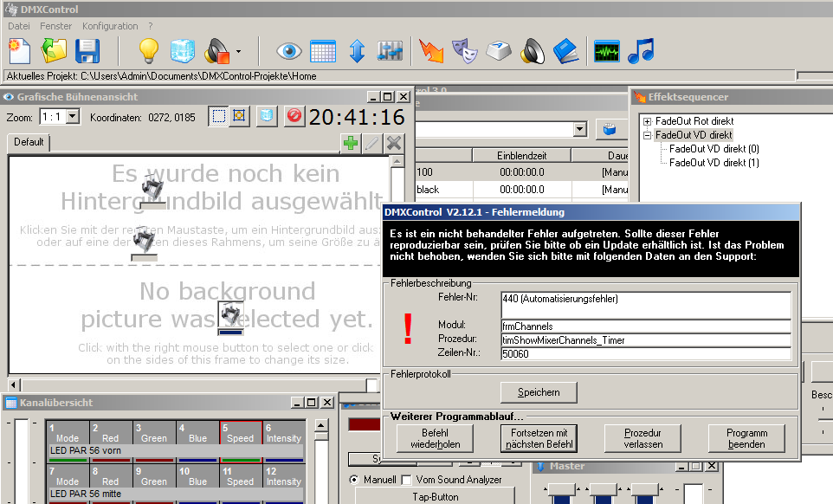Image resolution: width=833 pixels, height=504 pixels.
Task: Open the Konfiguration menu
Action: click(x=110, y=27)
